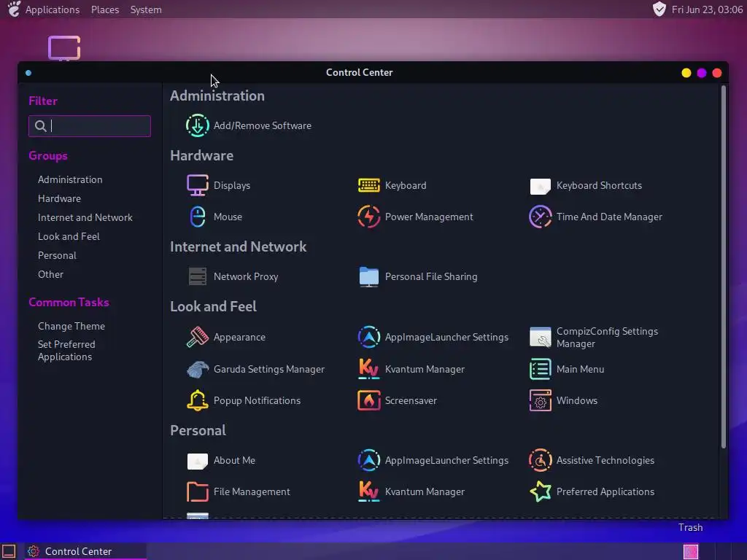Focus the Filter search field

[90, 126]
